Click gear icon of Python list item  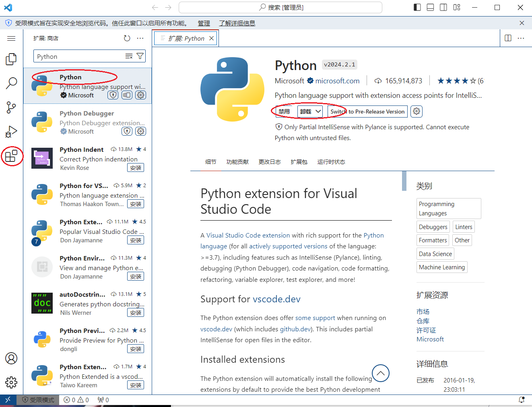click(x=140, y=95)
